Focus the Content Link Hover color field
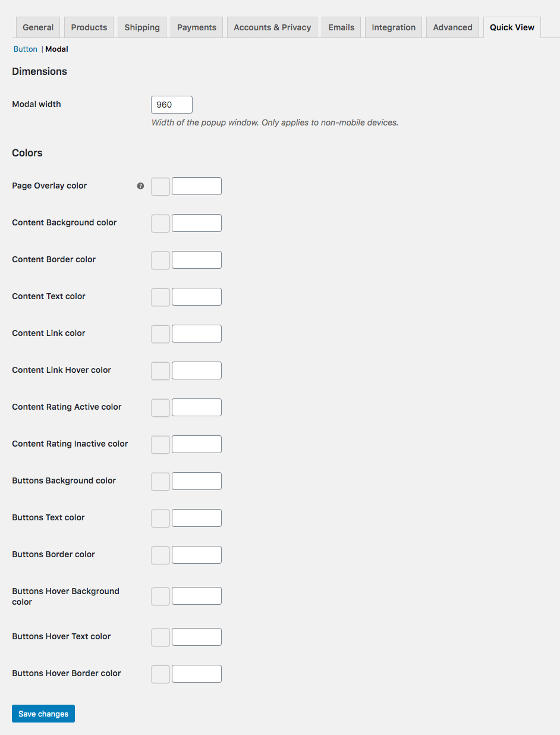This screenshot has height=735, width=560. click(197, 370)
